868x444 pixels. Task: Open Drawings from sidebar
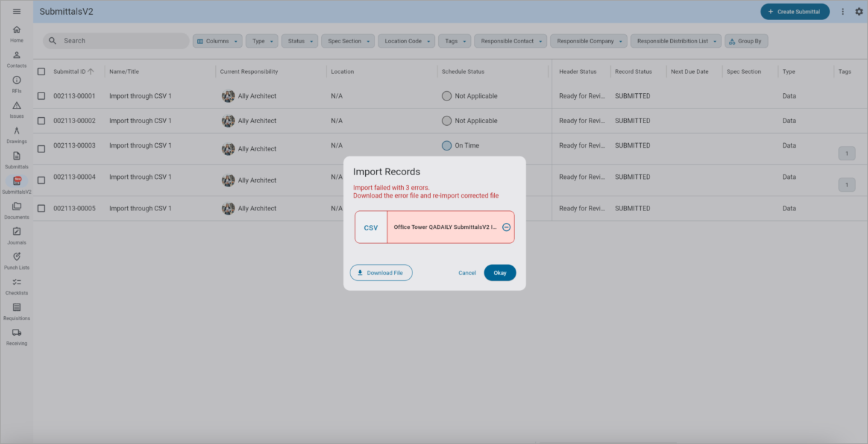[x=17, y=135]
